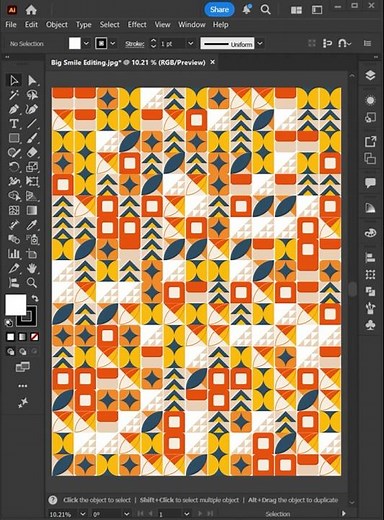
Task: Set paint type to Gradient
Action: pyautogui.click(x=22, y=337)
